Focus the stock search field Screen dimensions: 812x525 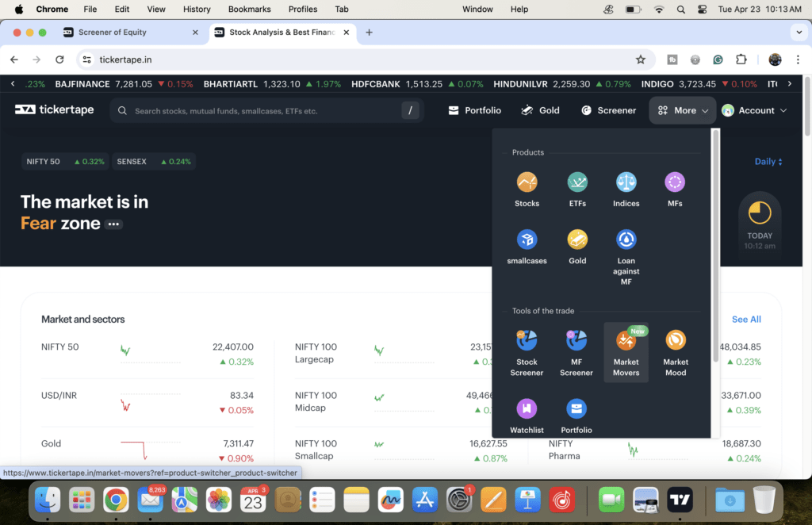[266, 111]
